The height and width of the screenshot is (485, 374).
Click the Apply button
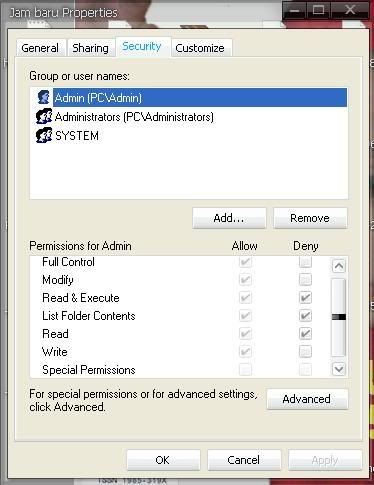[x=325, y=460]
